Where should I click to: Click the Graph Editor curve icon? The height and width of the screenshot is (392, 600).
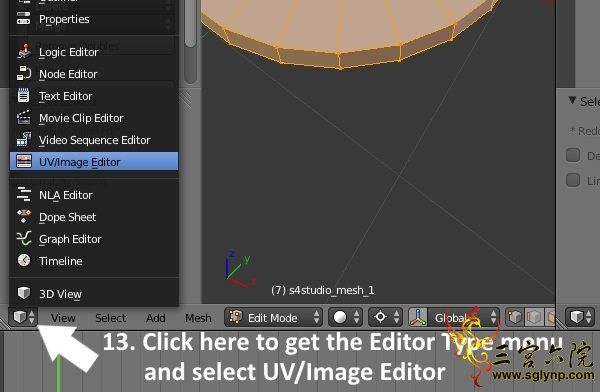pos(24,238)
